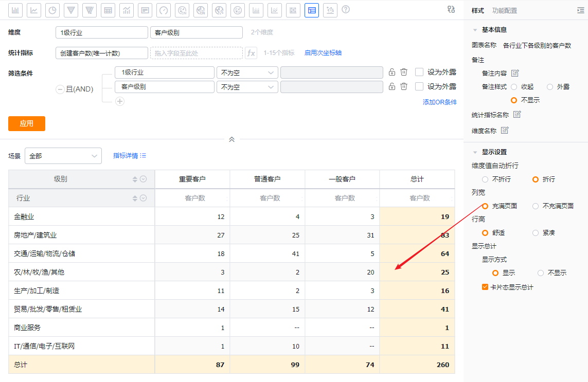Check 设为外露 for the 1级行业 filter
This screenshot has height=382, width=588.
coord(419,72)
